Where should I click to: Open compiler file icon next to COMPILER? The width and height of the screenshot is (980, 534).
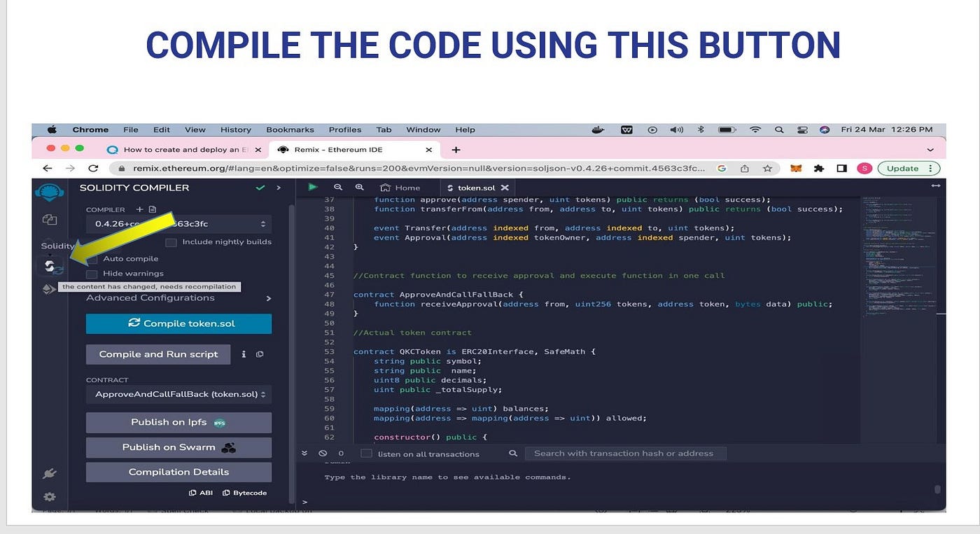tap(153, 209)
